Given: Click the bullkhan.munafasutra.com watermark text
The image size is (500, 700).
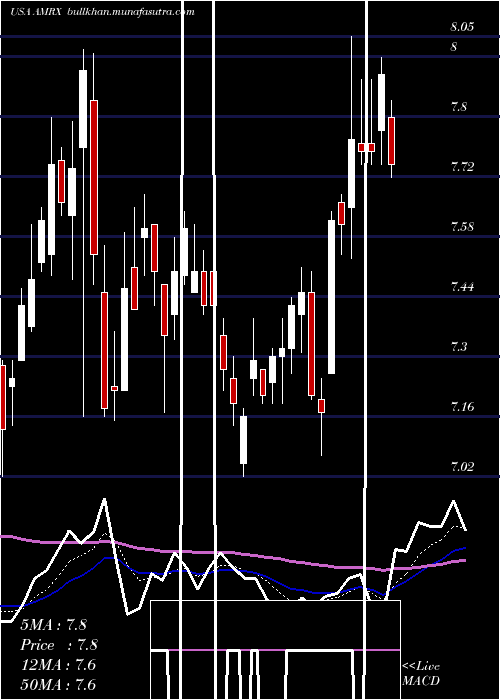Looking at the screenshot, I should (131, 12).
